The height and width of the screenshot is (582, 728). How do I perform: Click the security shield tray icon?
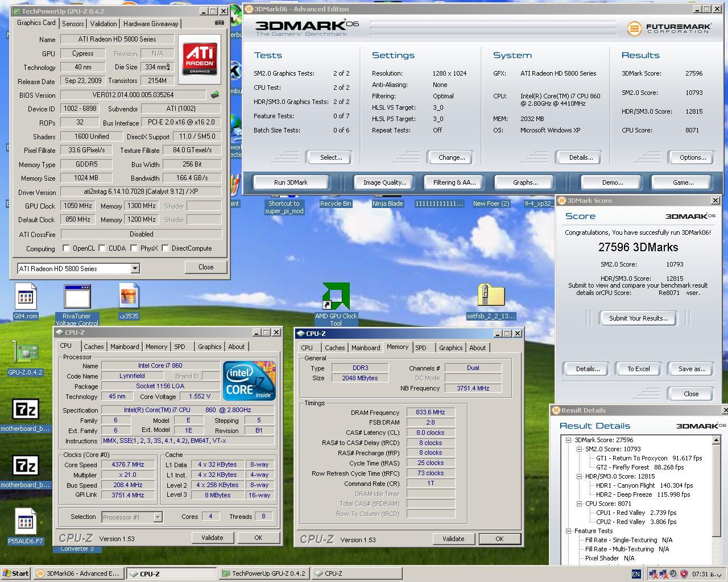click(x=684, y=574)
